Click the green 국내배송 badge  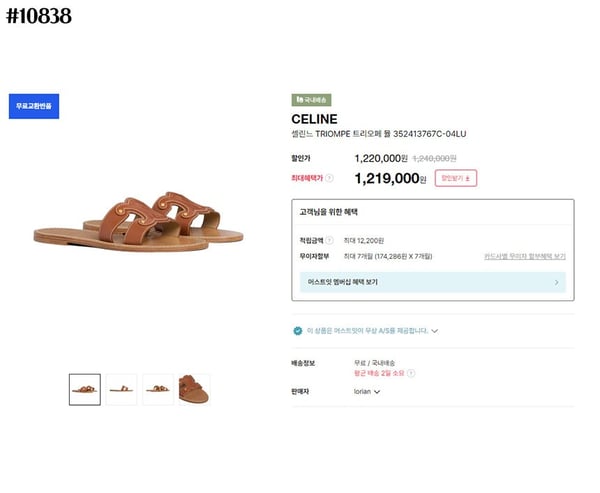point(311,100)
